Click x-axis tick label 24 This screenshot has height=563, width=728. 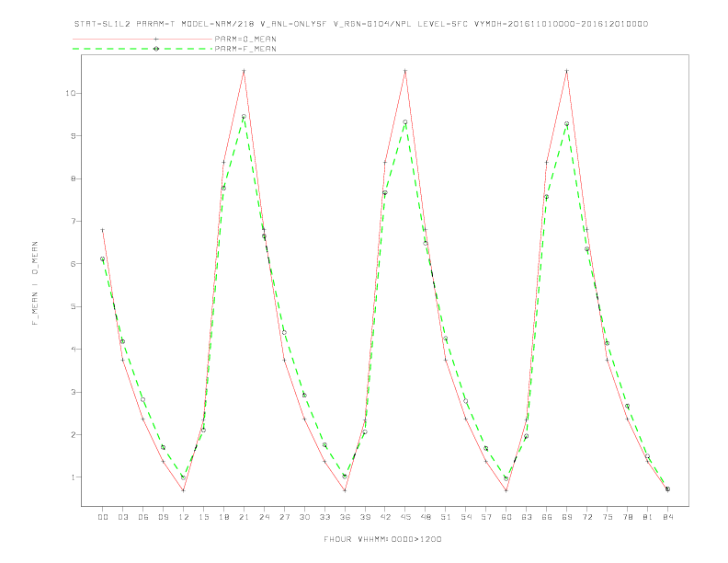[x=264, y=517]
